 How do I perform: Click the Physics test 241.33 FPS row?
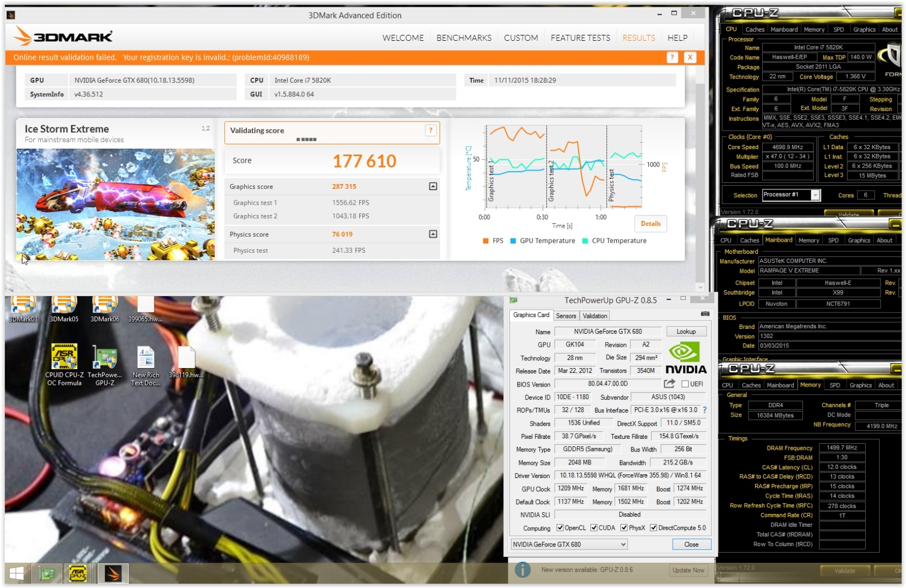tap(332, 250)
